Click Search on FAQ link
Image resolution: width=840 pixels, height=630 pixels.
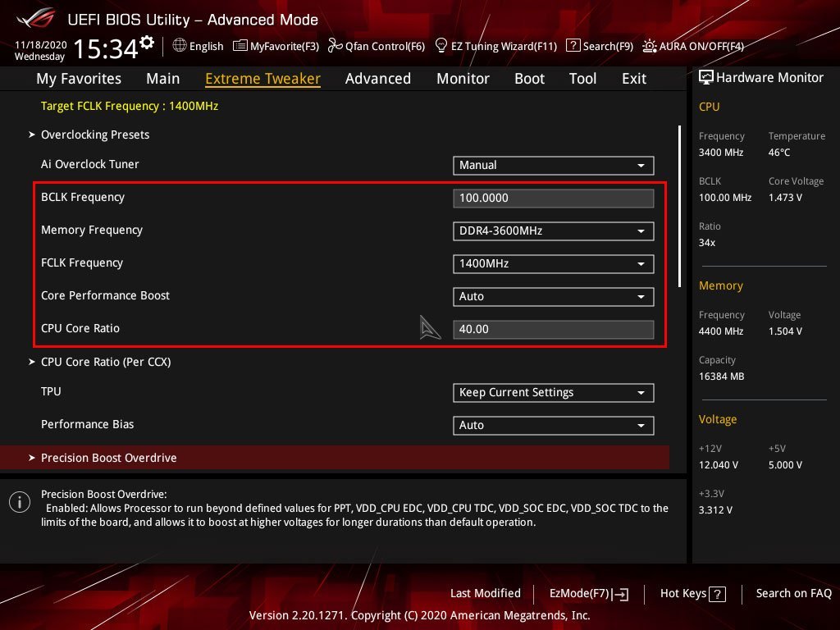(793, 593)
